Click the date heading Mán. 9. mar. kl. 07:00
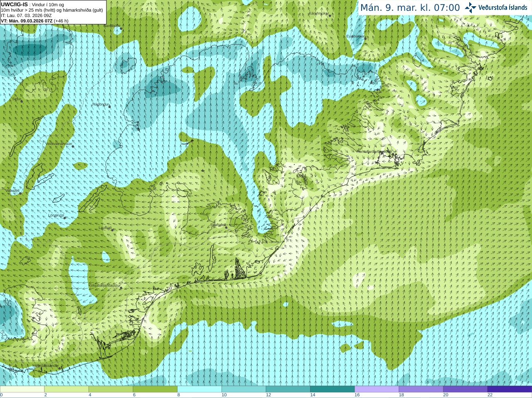 410,7
